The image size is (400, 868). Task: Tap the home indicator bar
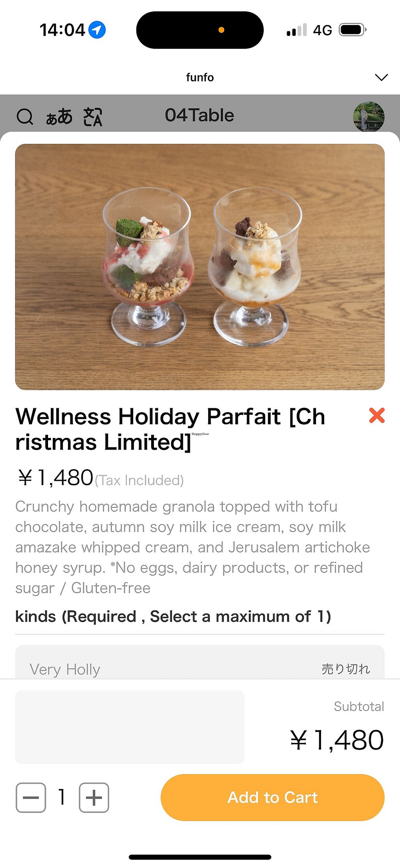200,857
